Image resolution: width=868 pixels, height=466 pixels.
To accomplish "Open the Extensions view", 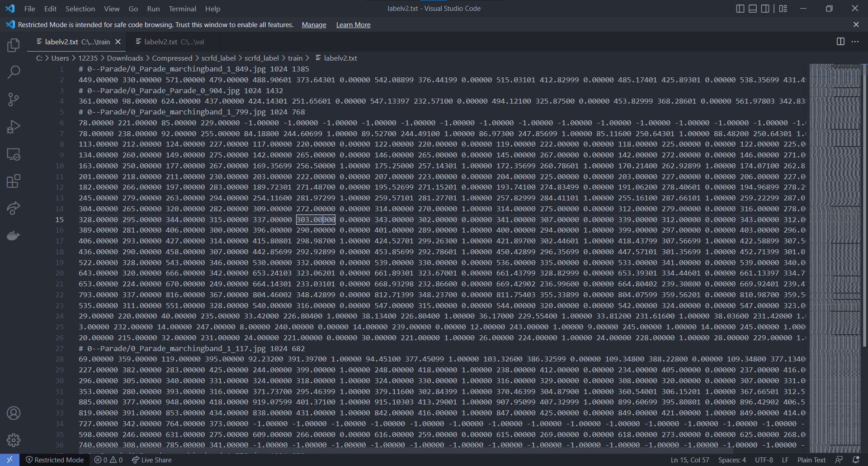I will click(14, 181).
